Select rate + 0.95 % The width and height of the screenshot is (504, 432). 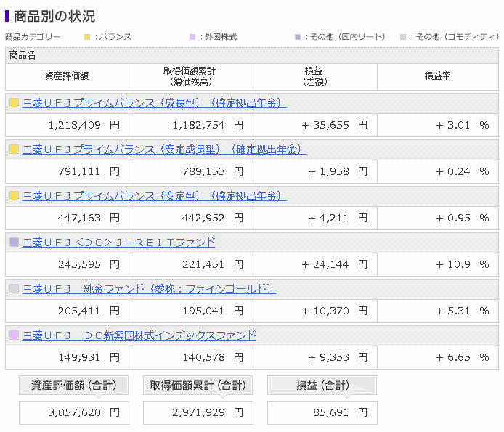[463, 218]
